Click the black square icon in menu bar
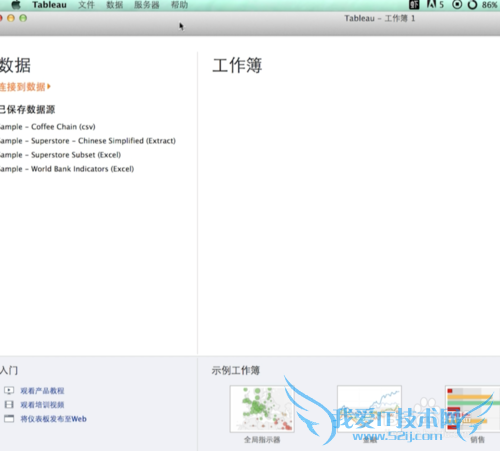500x451 pixels. coord(414,5)
